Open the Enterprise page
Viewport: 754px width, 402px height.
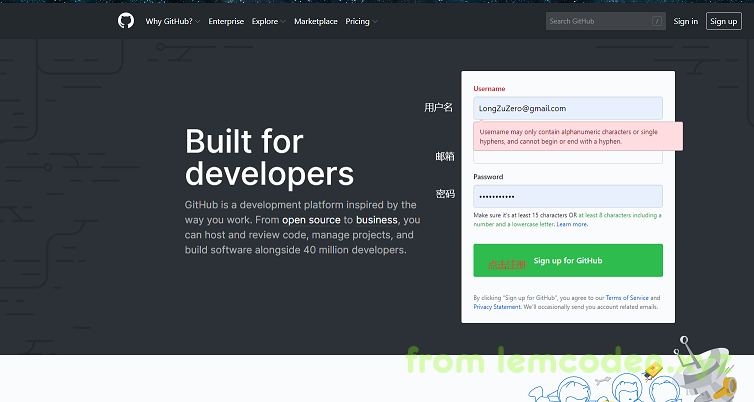[226, 21]
